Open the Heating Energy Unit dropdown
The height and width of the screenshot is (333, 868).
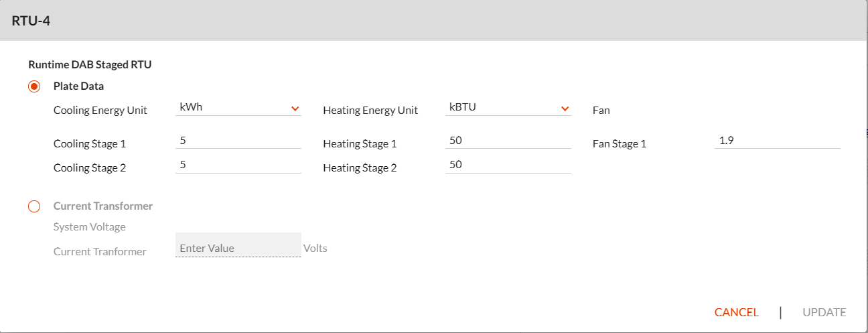508,108
